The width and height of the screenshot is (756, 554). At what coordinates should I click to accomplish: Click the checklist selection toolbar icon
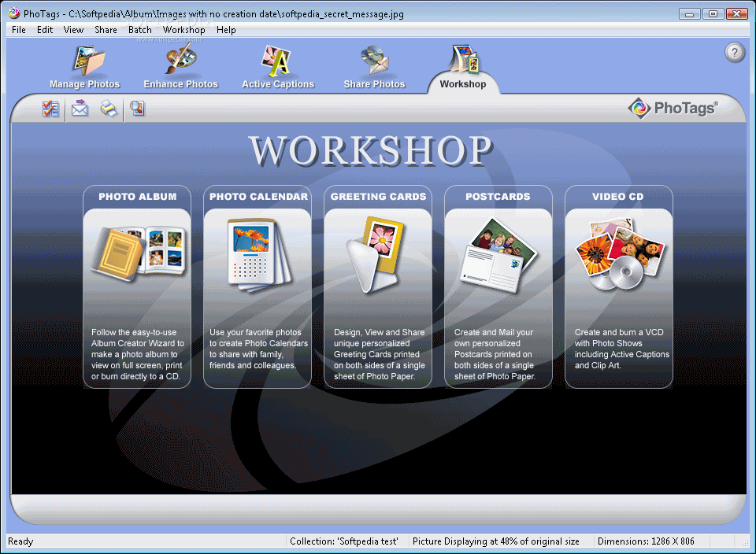(x=50, y=109)
